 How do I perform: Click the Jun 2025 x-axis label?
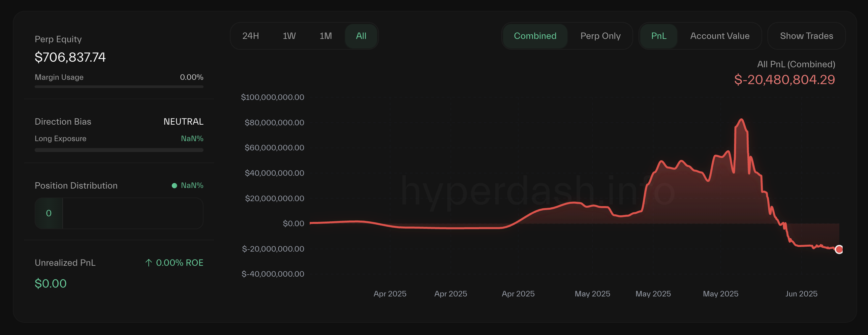pos(801,294)
